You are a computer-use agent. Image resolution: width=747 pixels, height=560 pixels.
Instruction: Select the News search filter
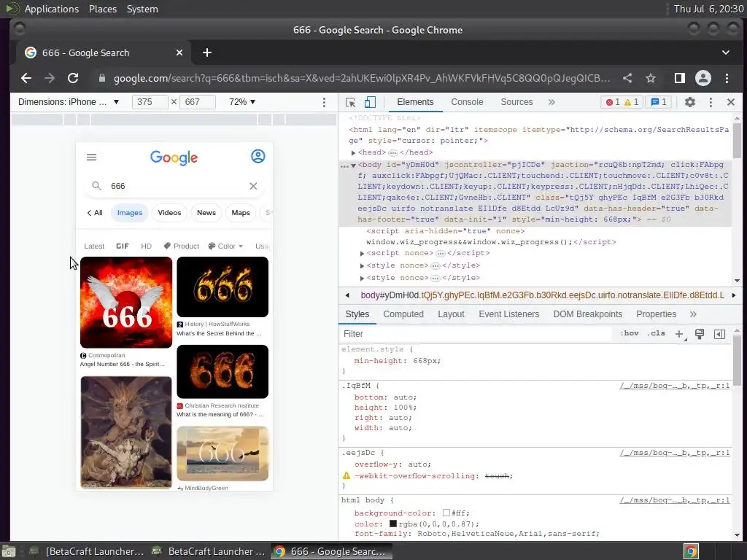(206, 213)
